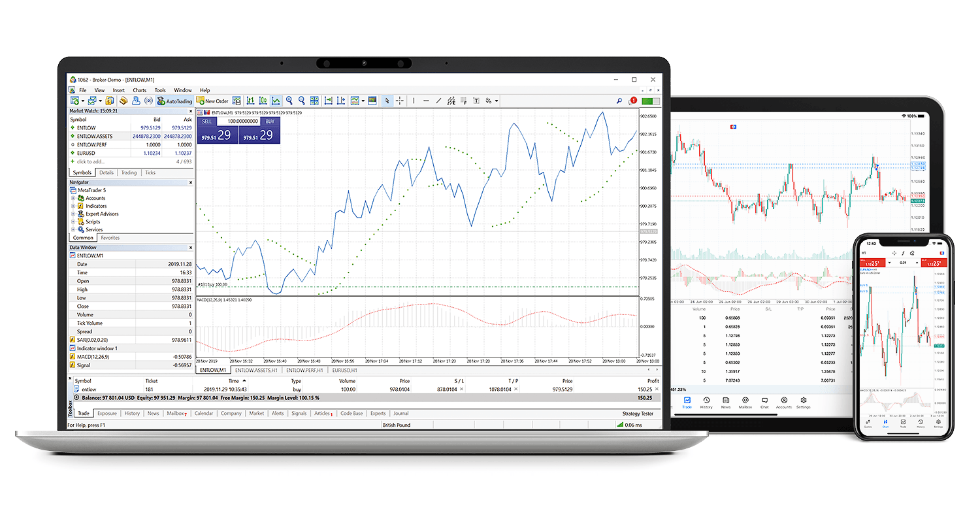980x513 pixels.
Task: Open Trade on phone bottom bar
Action: coord(903,423)
